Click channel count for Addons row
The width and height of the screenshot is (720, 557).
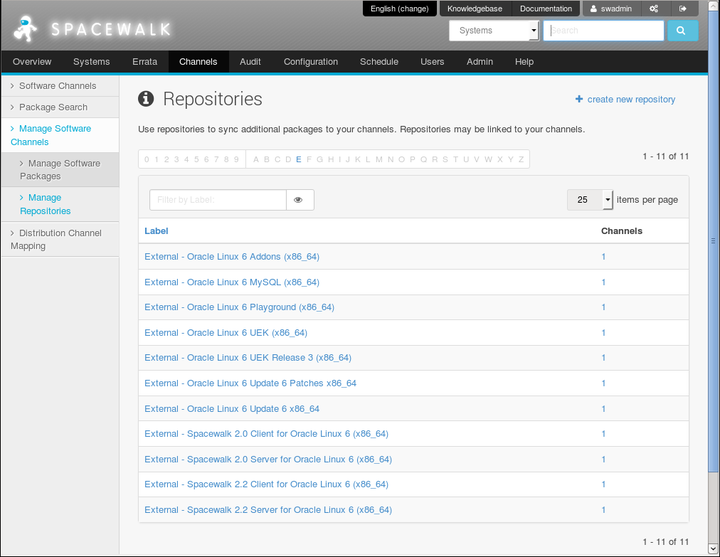tap(603, 257)
